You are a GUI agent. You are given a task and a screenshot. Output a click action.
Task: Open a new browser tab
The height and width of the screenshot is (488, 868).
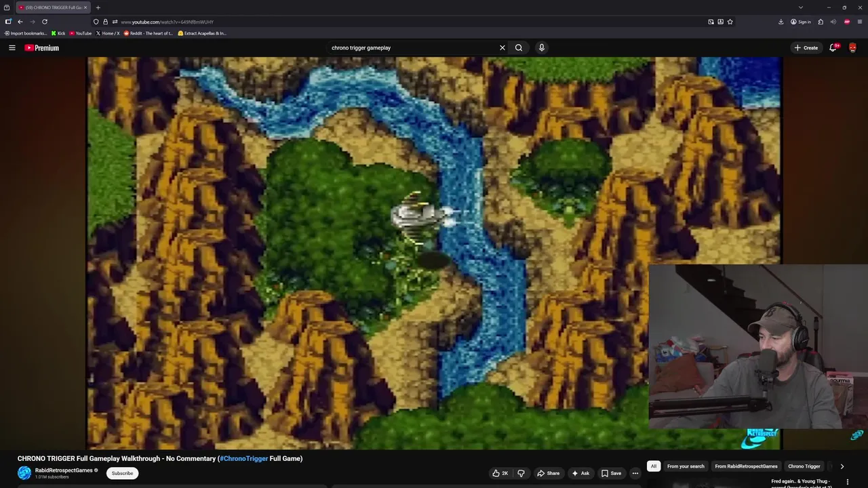pyautogui.click(x=98, y=7)
